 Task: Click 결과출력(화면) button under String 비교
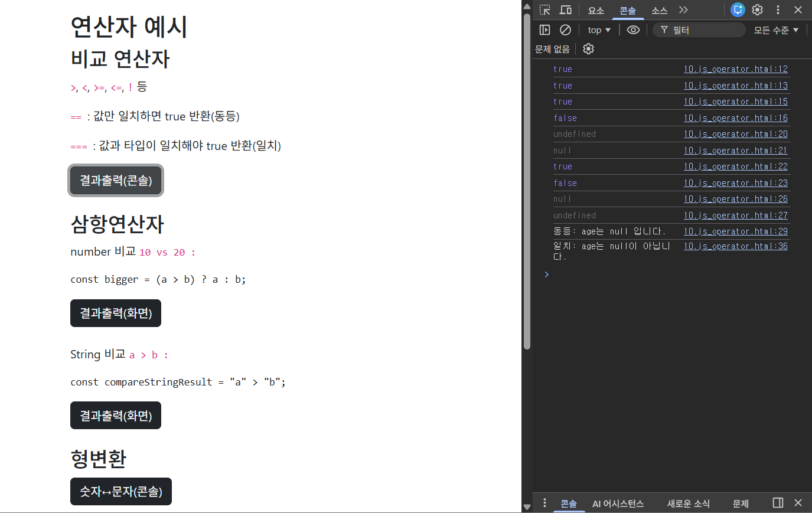pyautogui.click(x=116, y=416)
